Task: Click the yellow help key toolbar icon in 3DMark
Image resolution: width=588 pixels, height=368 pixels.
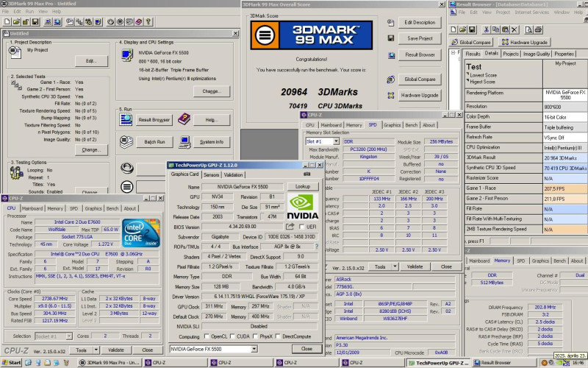Action: pyautogui.click(x=148, y=22)
